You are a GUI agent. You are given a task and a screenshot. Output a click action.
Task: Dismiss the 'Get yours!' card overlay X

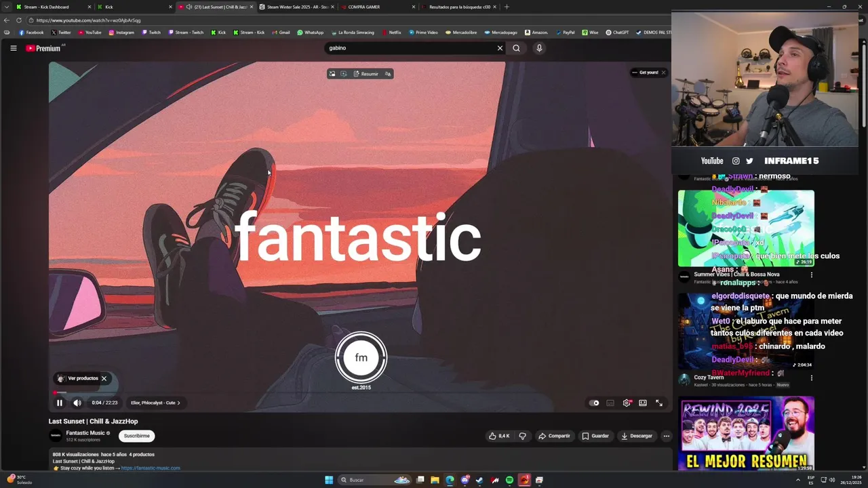(663, 73)
